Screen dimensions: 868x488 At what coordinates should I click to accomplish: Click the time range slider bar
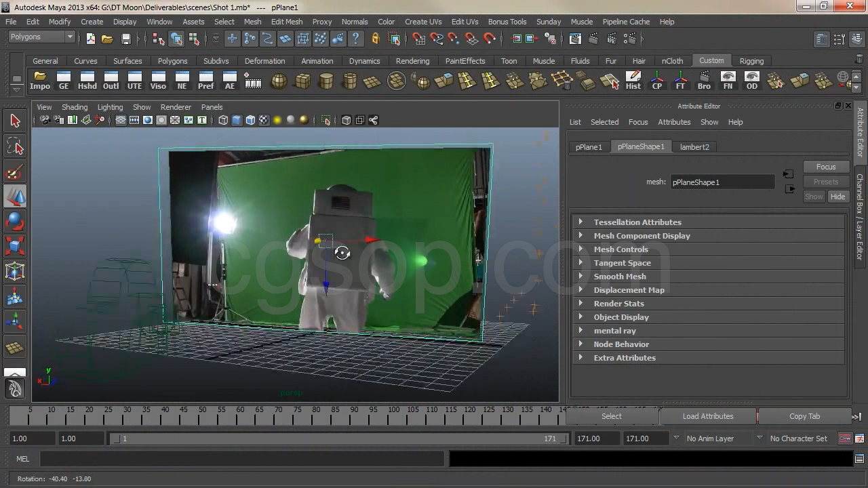click(x=337, y=439)
